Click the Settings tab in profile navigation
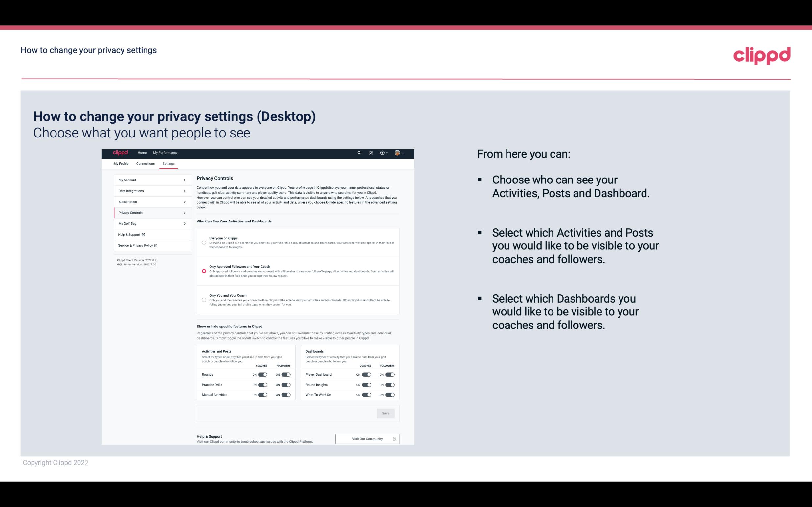This screenshot has height=507, width=812. tap(169, 163)
